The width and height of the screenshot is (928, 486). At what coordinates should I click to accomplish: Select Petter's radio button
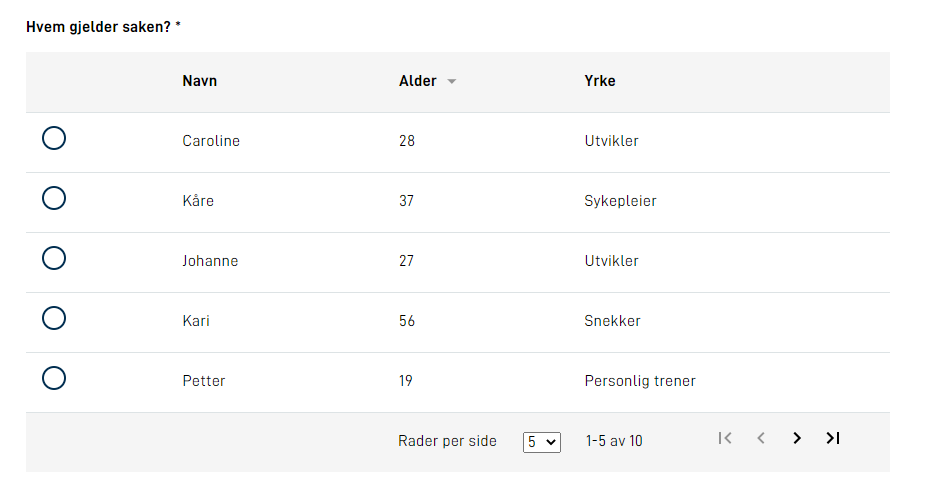[54, 379]
